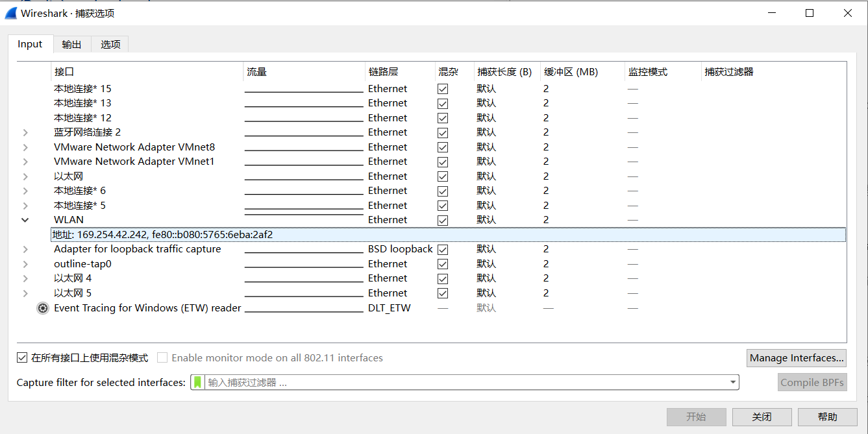The width and height of the screenshot is (868, 434).
Task: Click the 缓冲区 (MB) column header
Action: point(582,72)
